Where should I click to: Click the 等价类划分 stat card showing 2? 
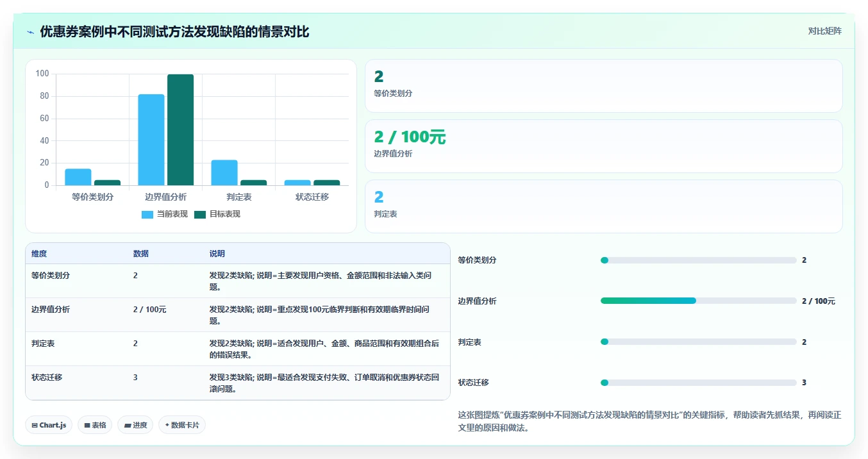coord(603,86)
